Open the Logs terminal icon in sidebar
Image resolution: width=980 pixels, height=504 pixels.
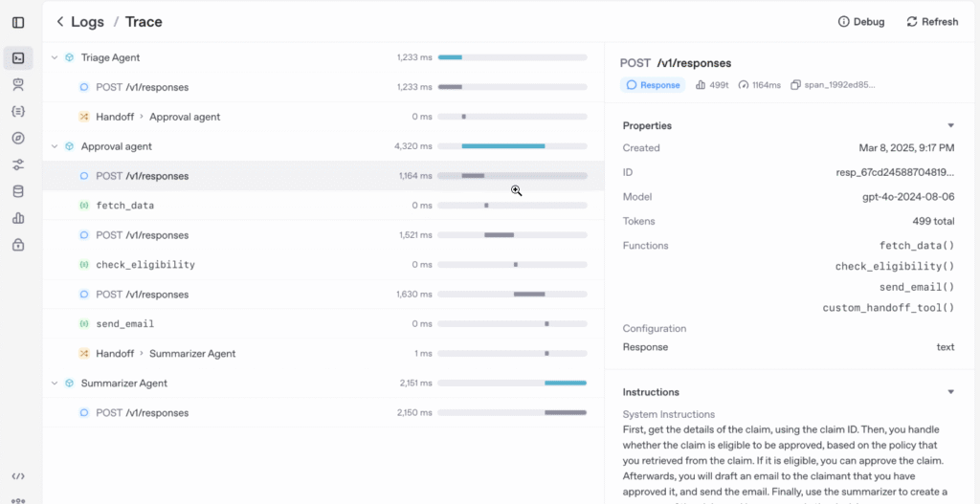point(18,58)
